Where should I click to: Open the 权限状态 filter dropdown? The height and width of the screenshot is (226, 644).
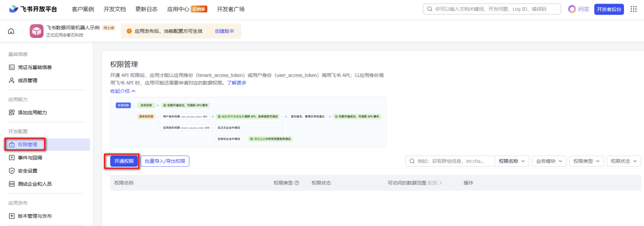click(623, 161)
